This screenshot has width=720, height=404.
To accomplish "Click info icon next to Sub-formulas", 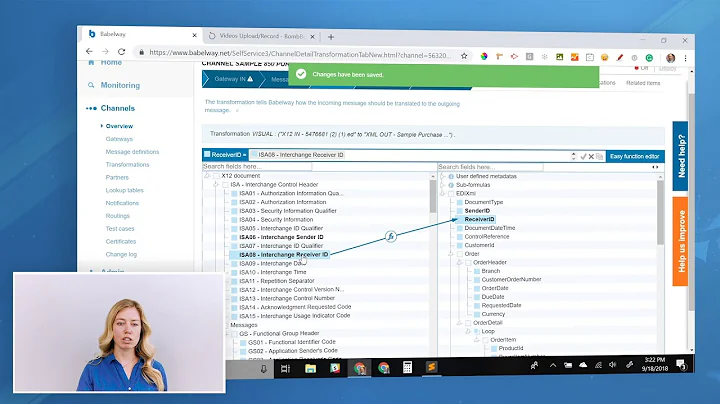I will 451,185.
